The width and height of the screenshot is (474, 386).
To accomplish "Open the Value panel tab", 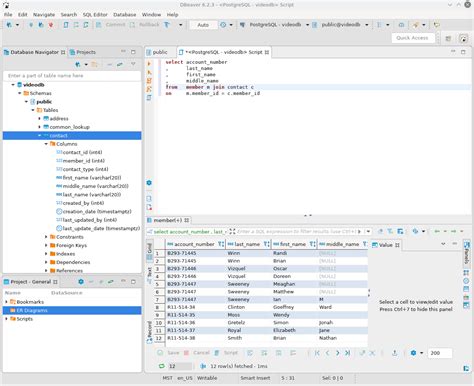I will coord(386,245).
